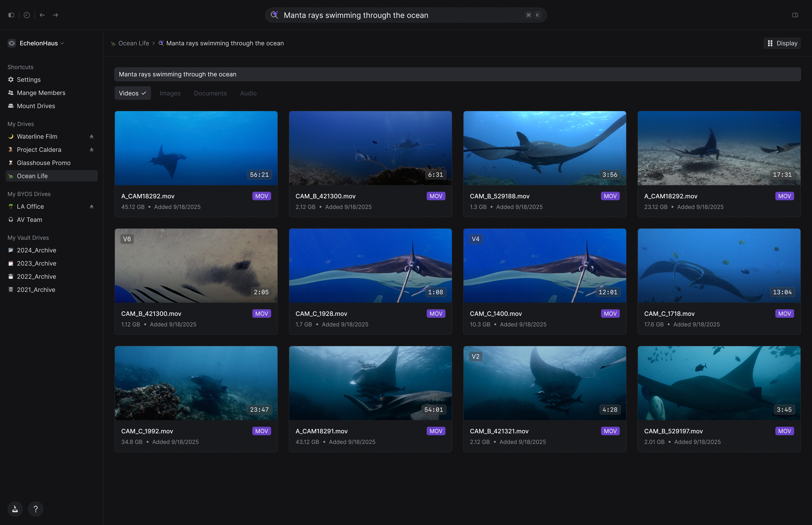Open Mount Drives shortcut
The width and height of the screenshot is (812, 525).
36,106
